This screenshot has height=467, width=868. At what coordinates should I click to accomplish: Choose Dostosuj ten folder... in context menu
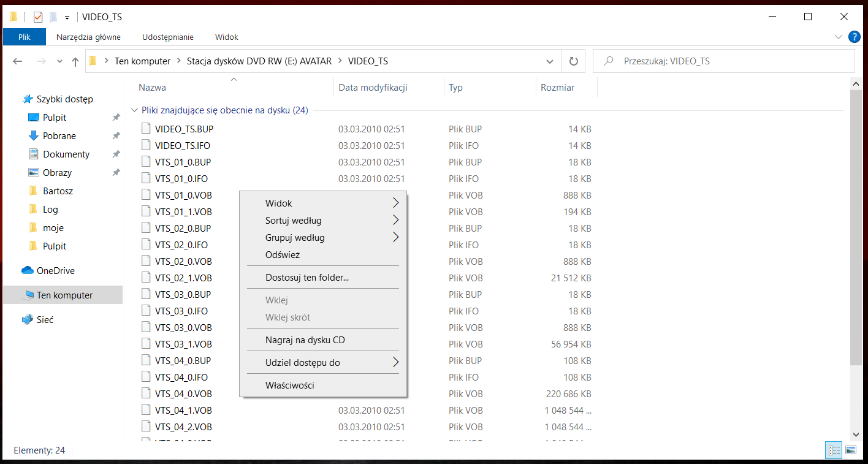coord(323,277)
